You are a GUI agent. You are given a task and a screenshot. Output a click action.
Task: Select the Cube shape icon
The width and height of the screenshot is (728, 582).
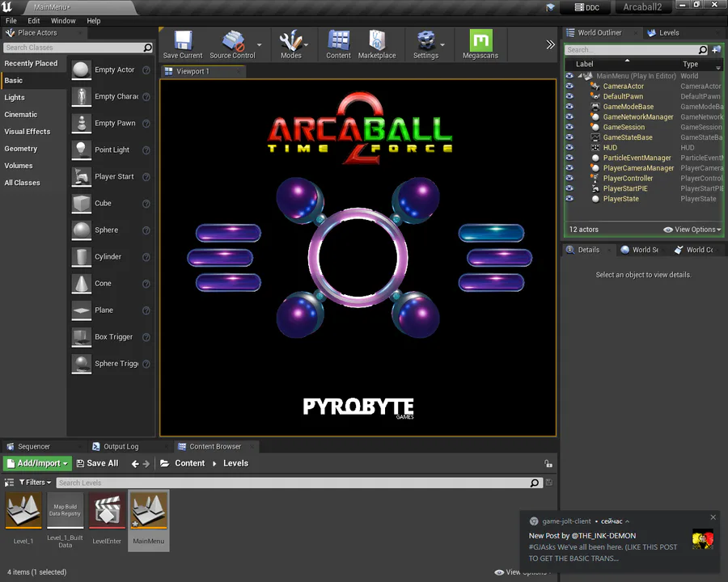coord(81,203)
